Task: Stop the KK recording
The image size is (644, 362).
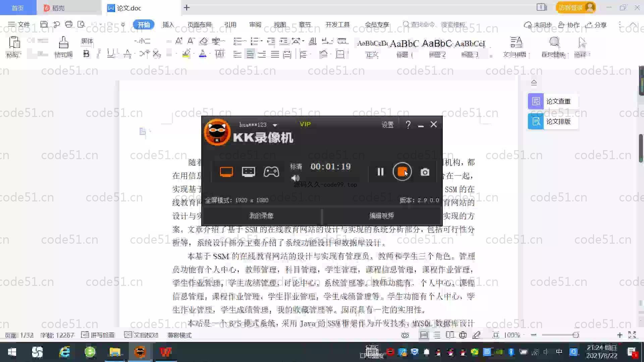Action: [x=402, y=172]
